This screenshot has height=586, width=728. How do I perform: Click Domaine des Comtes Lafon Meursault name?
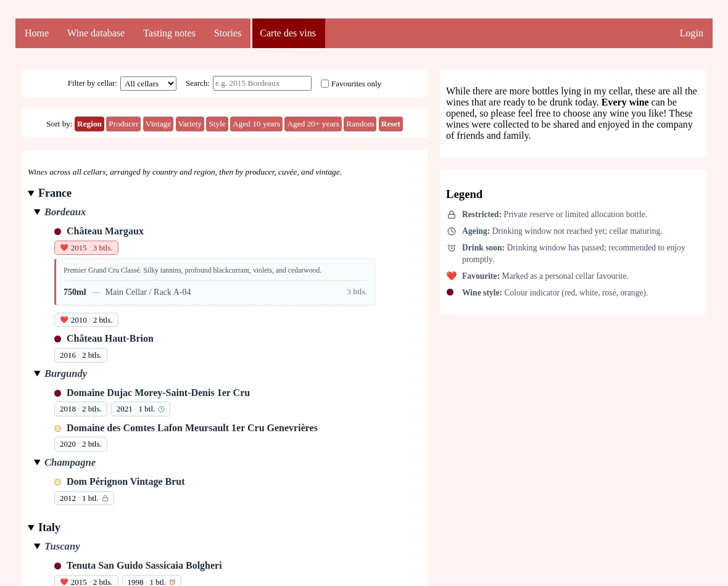(x=192, y=428)
